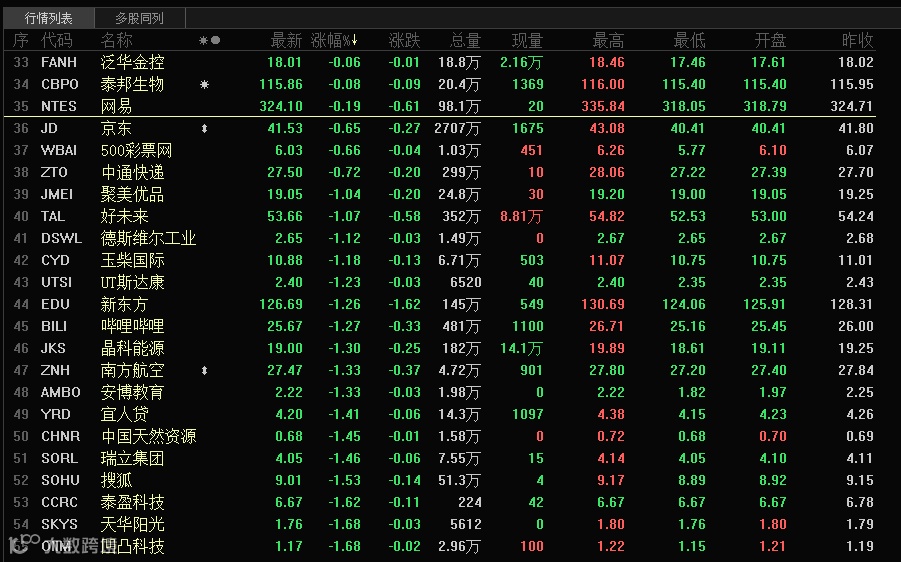This screenshot has width=901, height=562.
Task: Click the arrow marker on the ZNH row
Action: click(x=204, y=371)
